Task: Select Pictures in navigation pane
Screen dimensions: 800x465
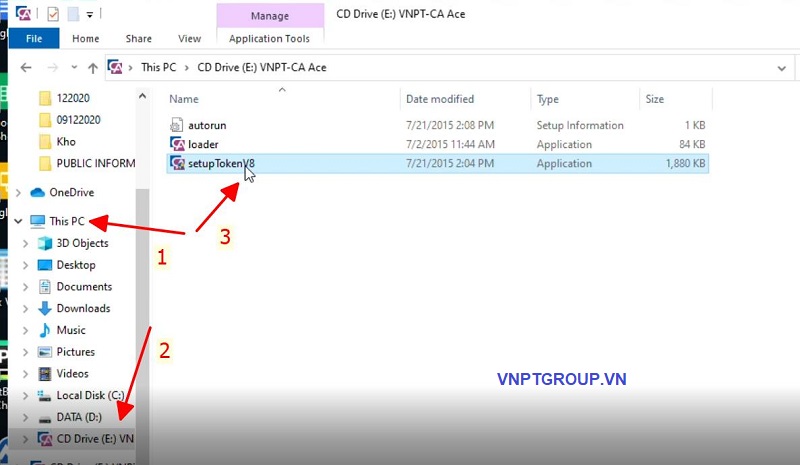Action: (x=76, y=352)
